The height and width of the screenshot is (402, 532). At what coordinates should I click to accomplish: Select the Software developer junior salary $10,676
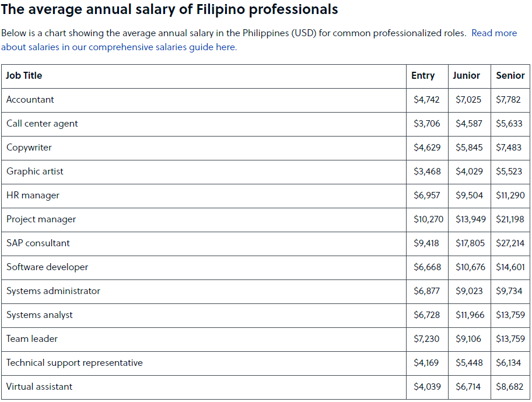pyautogui.click(x=470, y=267)
